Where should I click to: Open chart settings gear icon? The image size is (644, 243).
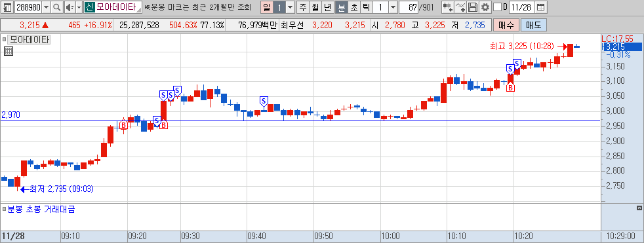coord(485,7)
